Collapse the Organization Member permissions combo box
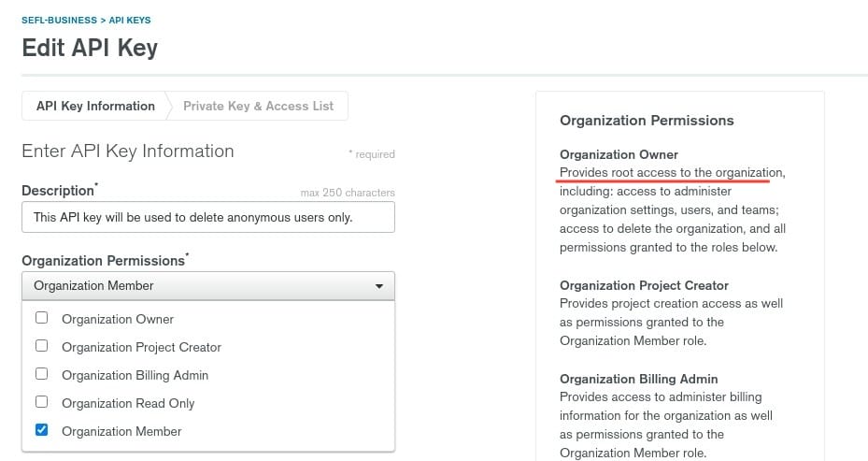 tap(207, 286)
